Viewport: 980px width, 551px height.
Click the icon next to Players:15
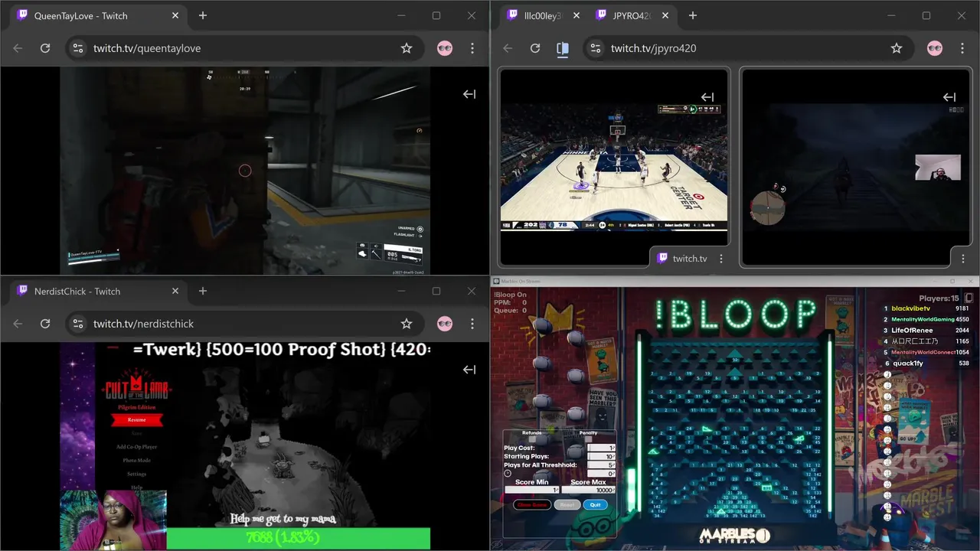(x=969, y=298)
